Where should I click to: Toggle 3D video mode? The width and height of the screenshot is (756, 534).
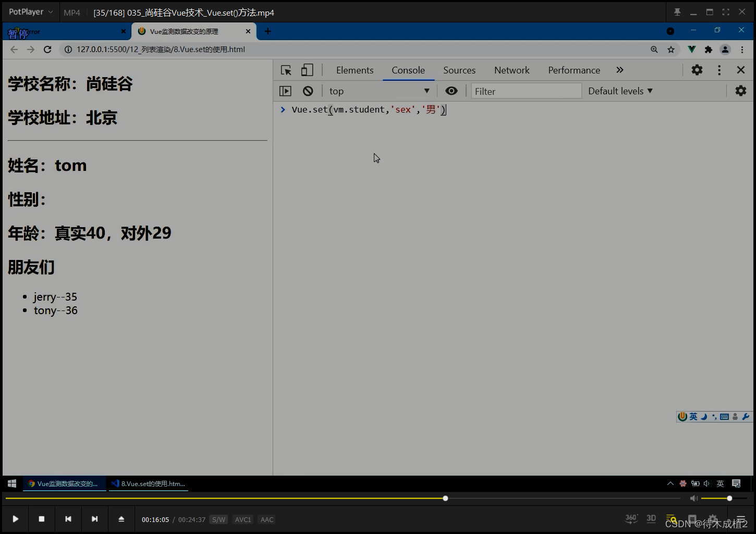tap(651, 518)
